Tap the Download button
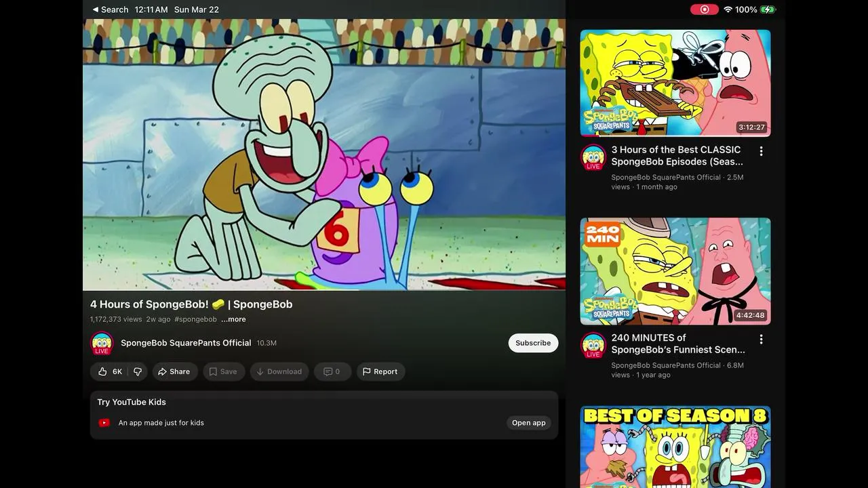Screen dimensions: 868x488 (279, 371)
